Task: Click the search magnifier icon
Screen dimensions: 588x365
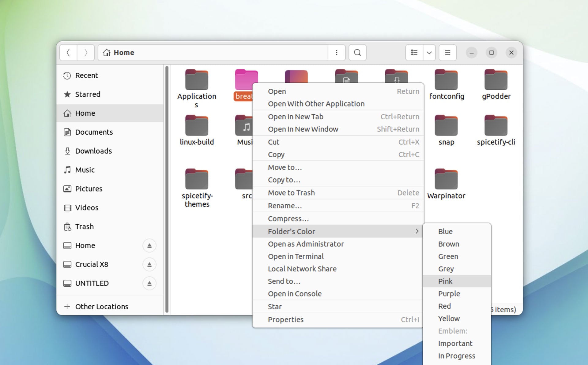Action: point(357,53)
